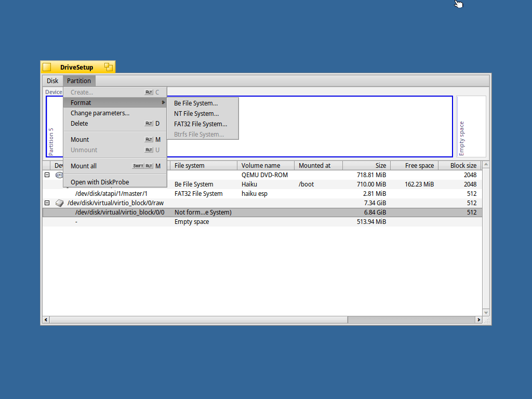This screenshot has width=532, height=399.
Task: Choose Be File System… from Format submenu
Action: [x=203, y=103]
